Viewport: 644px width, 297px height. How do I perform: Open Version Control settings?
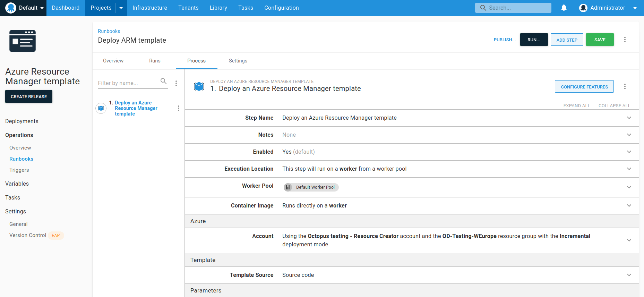[28, 235]
